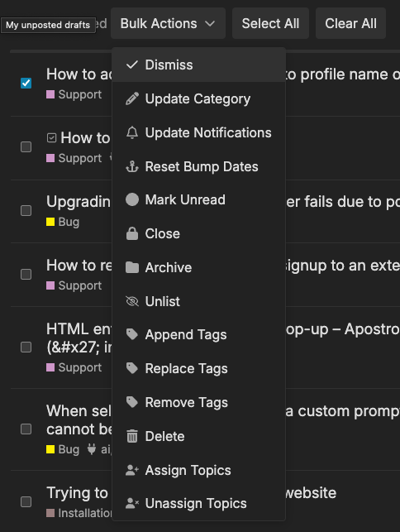Screen dimensions: 400x532
Task: Click the solved checkbox icon beside second topic title
Action: [x=51, y=137]
